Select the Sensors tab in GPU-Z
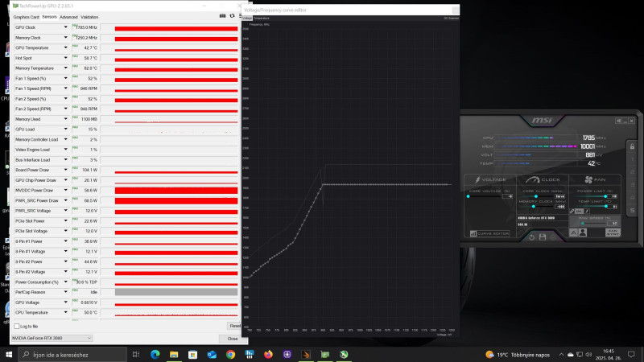644x362 pixels. 49,17
